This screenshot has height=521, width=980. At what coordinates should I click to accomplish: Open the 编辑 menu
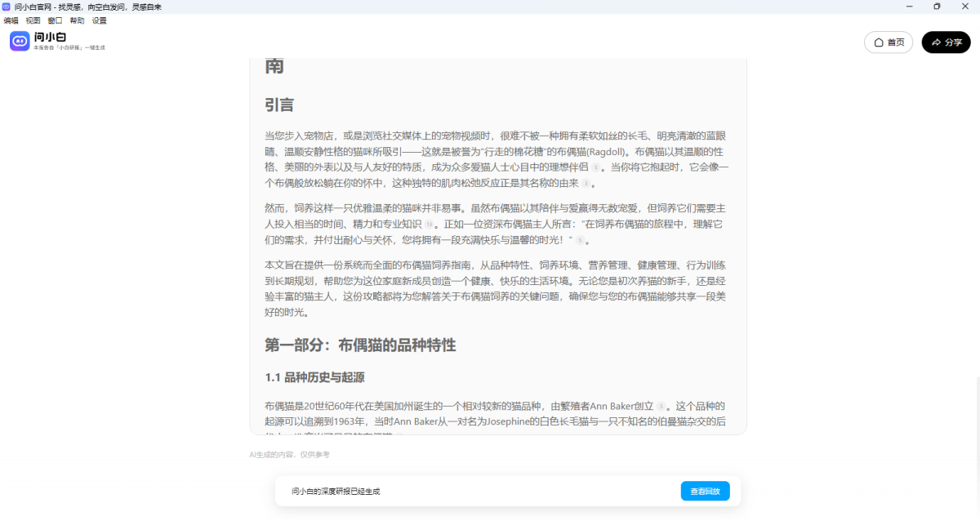[11, 20]
